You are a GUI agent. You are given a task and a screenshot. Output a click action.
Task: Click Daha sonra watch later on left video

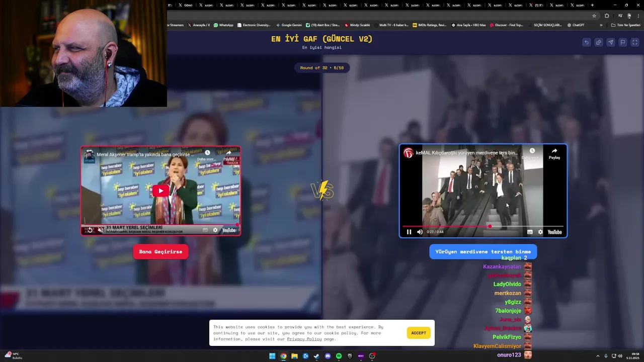point(207,155)
